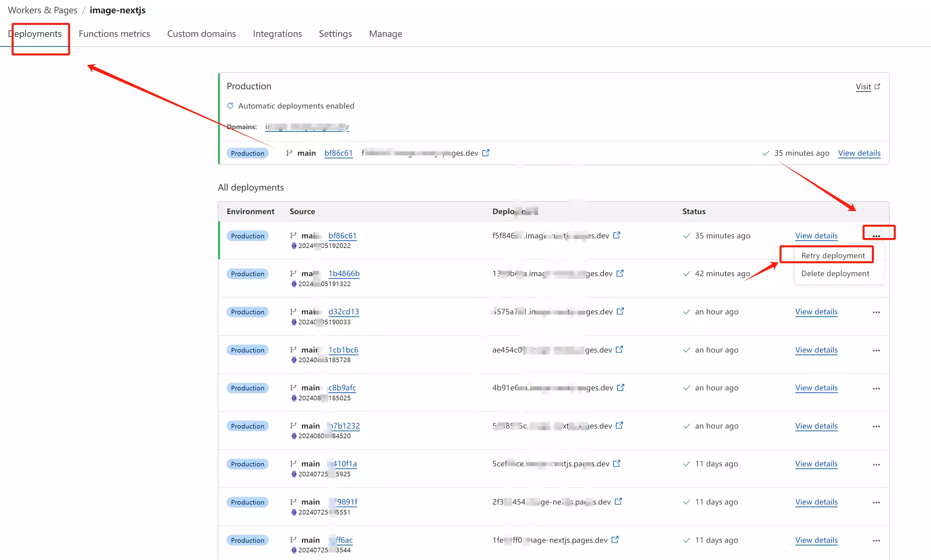Screen dimensions: 931x560
Task: Open external link icon beside Visit
Action: pos(877,86)
